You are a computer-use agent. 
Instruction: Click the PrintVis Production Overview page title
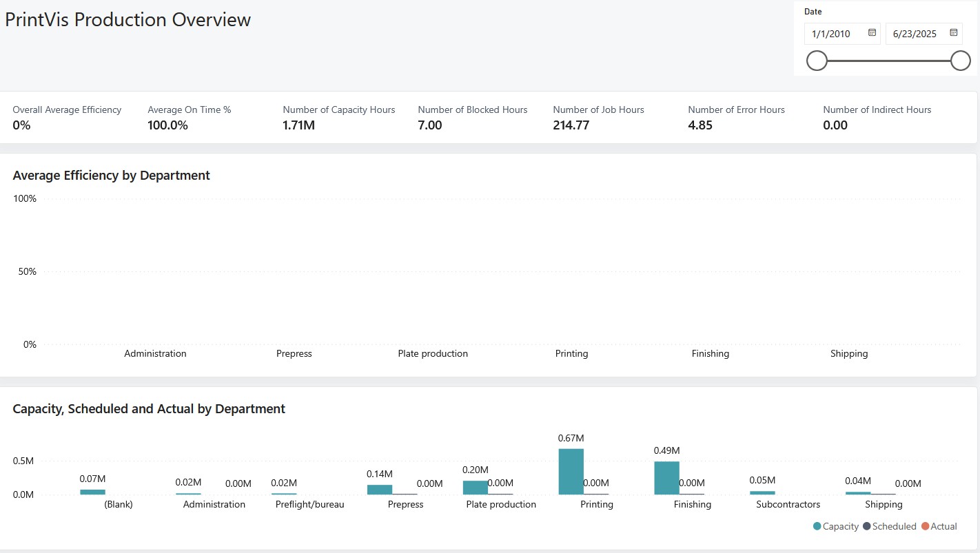(x=128, y=20)
